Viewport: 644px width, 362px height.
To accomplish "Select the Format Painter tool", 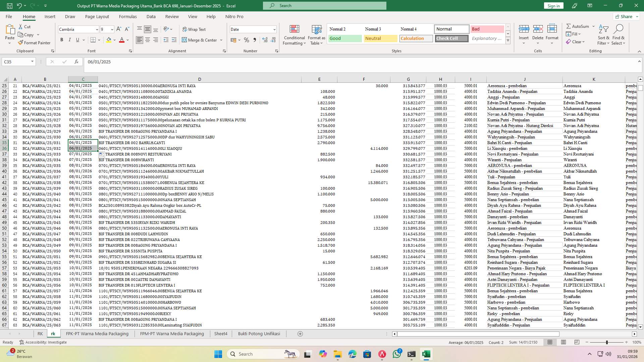I will point(35,43).
